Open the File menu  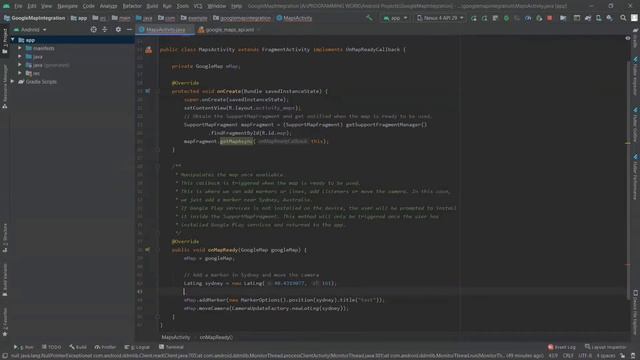click(x=18, y=6)
